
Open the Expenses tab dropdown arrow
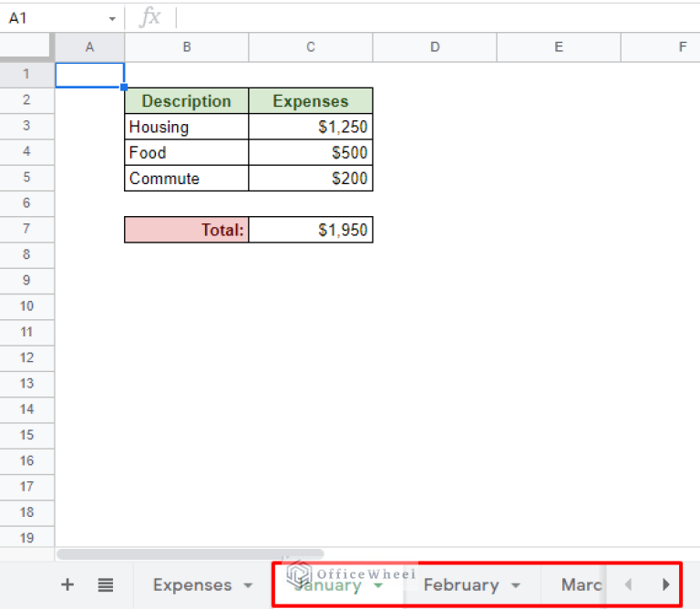(x=248, y=586)
